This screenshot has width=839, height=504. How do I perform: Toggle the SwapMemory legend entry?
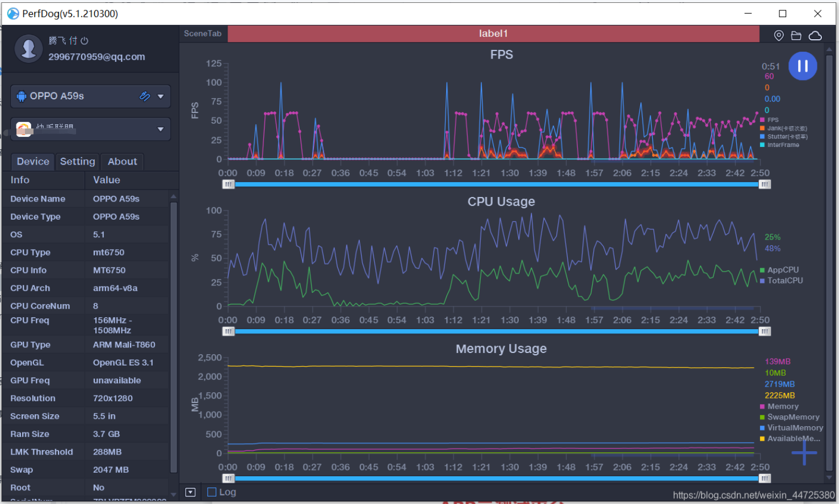(790, 417)
